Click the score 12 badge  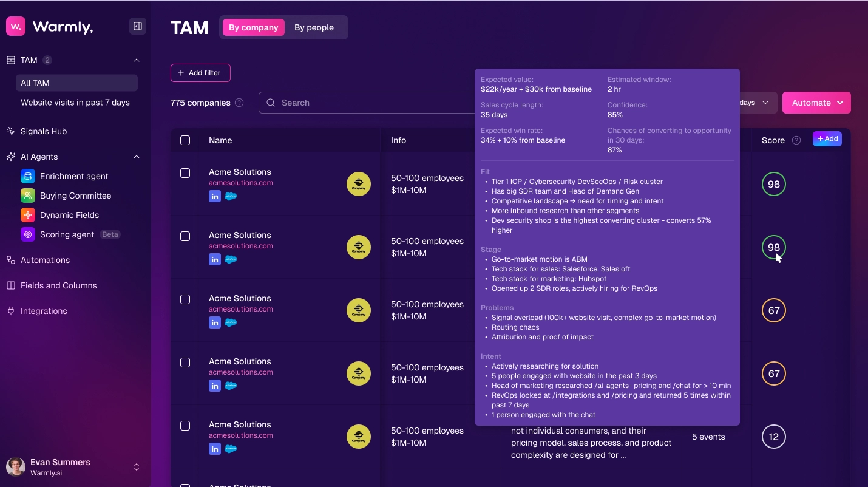[774, 437]
